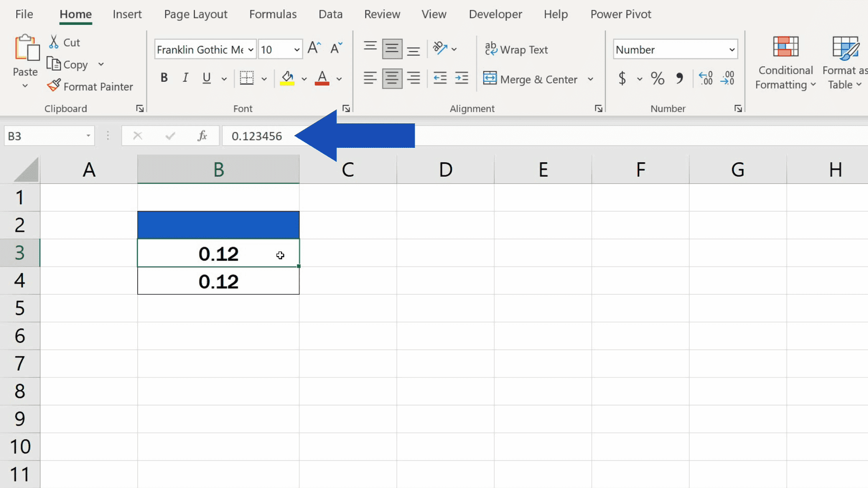Open the Developer ribbon tab
868x488 pixels.
(495, 14)
